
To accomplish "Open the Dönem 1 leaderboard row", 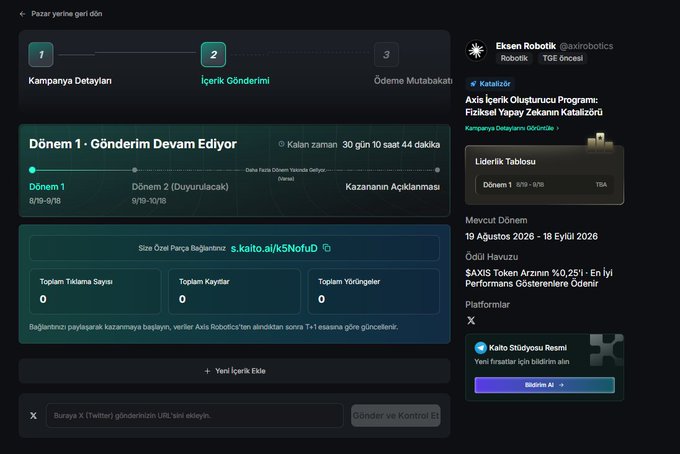I will [x=544, y=185].
